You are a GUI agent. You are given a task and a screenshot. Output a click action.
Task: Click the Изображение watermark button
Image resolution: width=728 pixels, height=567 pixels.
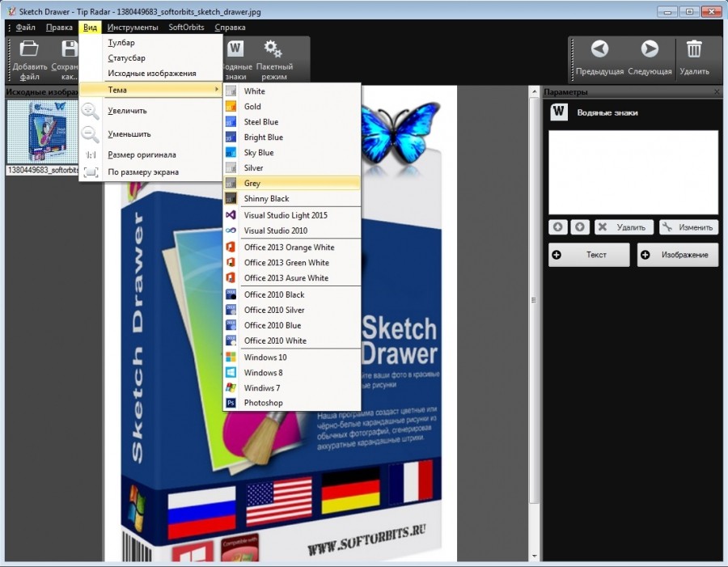(x=678, y=254)
